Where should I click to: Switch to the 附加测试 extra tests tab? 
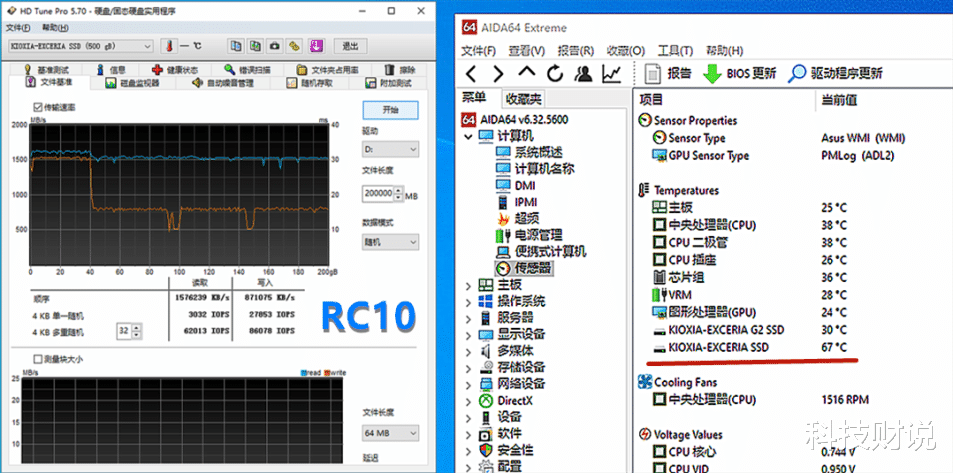pos(388,83)
